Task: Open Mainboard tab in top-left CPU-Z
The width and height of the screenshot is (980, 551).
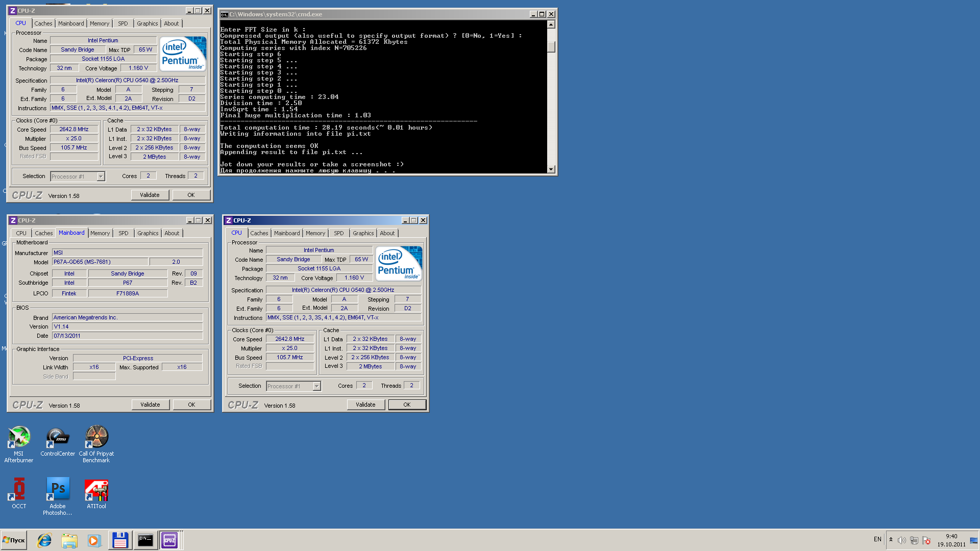Action: point(71,23)
